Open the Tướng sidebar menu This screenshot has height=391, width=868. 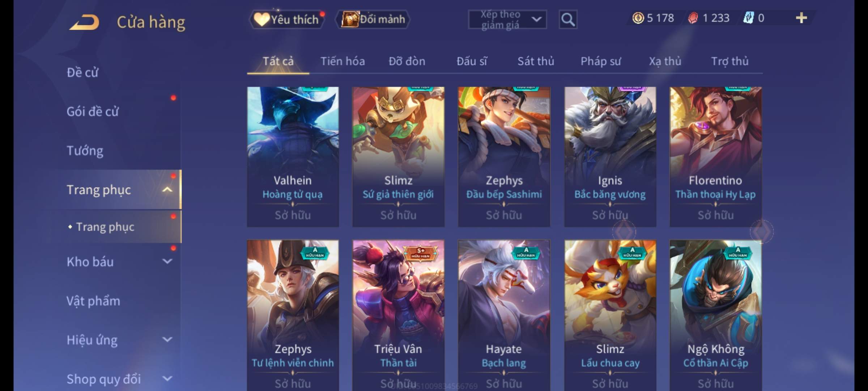tap(85, 151)
